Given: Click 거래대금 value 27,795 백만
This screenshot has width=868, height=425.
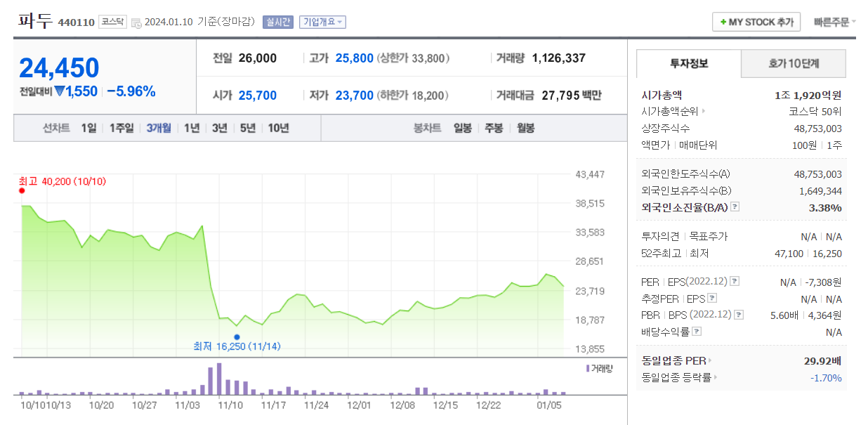Looking at the screenshot, I should 572,96.
